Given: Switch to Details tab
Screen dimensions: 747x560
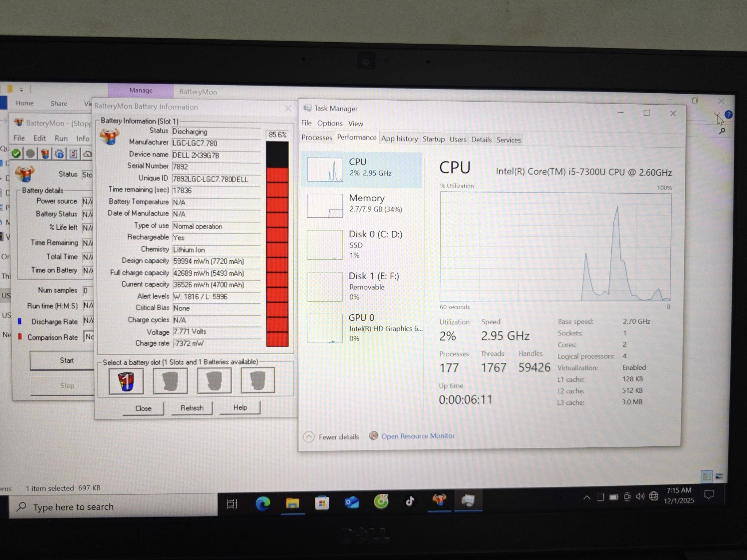Looking at the screenshot, I should tap(481, 140).
